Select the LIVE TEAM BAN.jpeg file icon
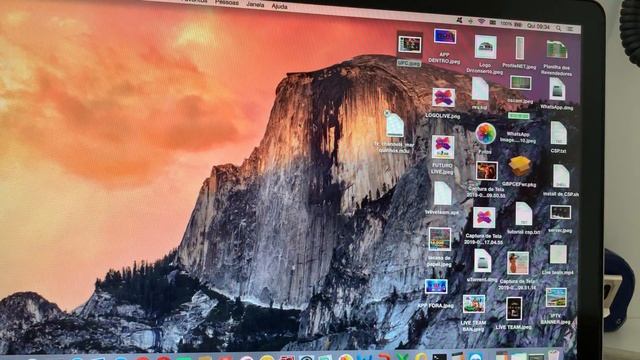Screen dimensions: 640x360 pos(473,304)
